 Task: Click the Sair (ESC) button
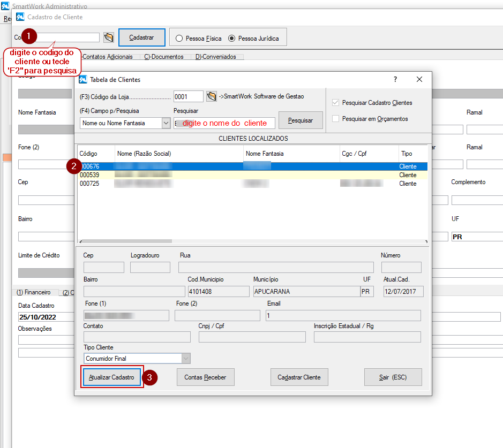tap(393, 377)
